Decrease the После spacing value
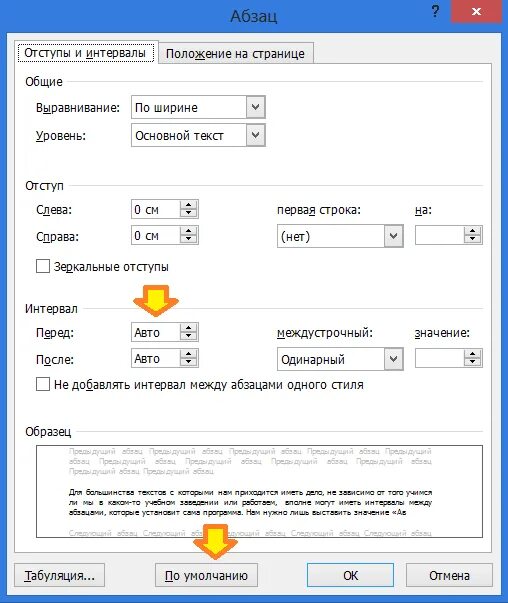 [x=188, y=362]
